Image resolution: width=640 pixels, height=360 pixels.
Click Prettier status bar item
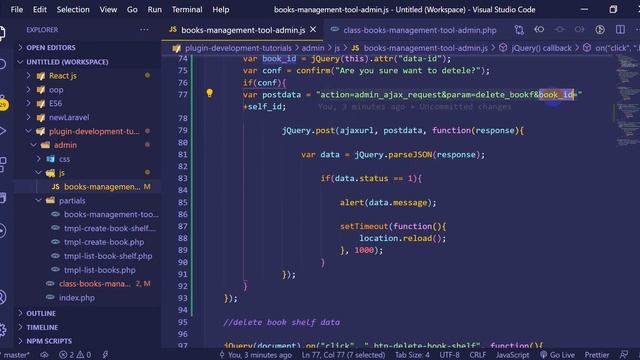pos(597,355)
